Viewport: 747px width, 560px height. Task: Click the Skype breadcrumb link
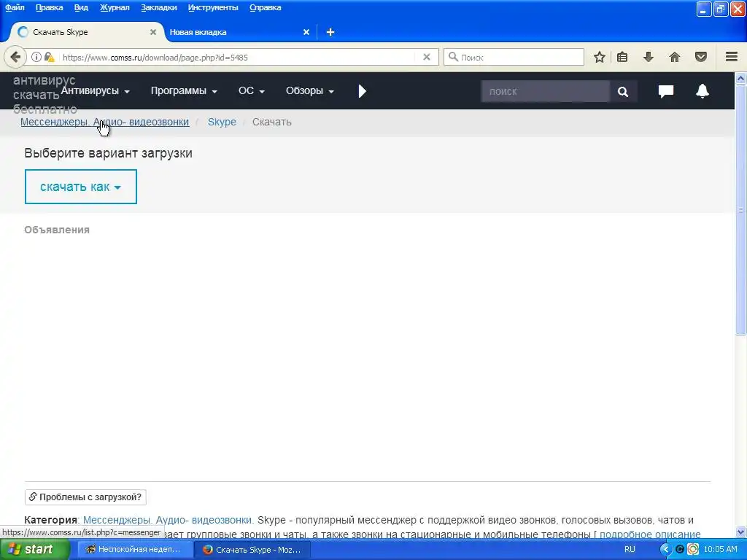[x=222, y=122]
